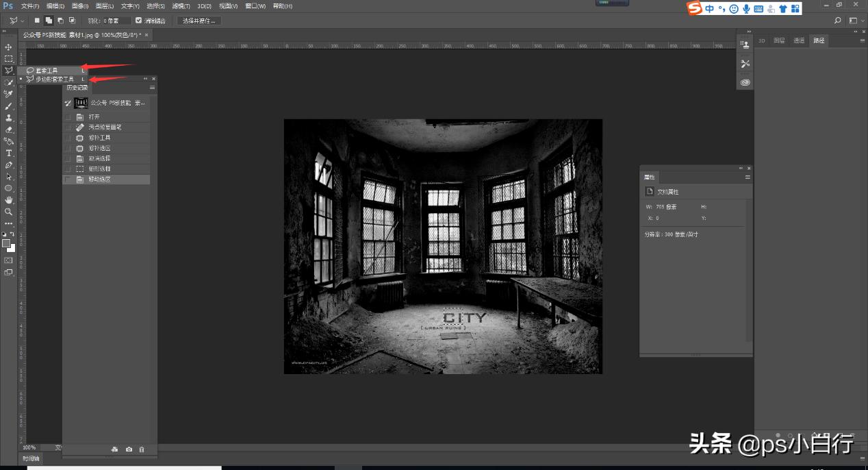Create new snapshot with camera icon
This screenshot has height=470, width=868.
click(x=129, y=449)
